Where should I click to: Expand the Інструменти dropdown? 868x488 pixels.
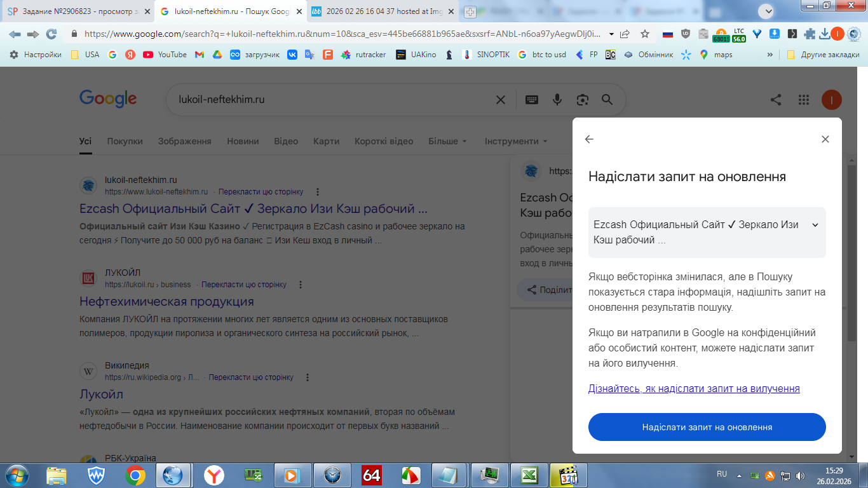(516, 141)
